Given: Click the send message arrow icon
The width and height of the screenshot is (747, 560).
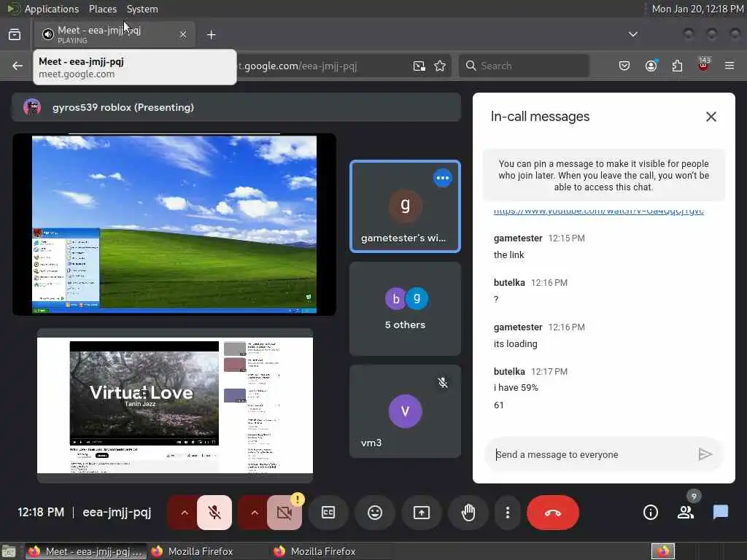Looking at the screenshot, I should pos(705,454).
